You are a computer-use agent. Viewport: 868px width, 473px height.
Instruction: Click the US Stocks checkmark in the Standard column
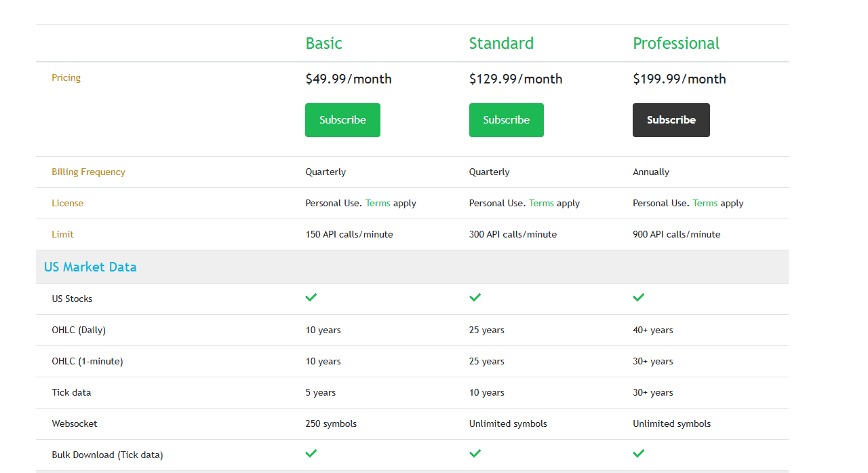475,297
